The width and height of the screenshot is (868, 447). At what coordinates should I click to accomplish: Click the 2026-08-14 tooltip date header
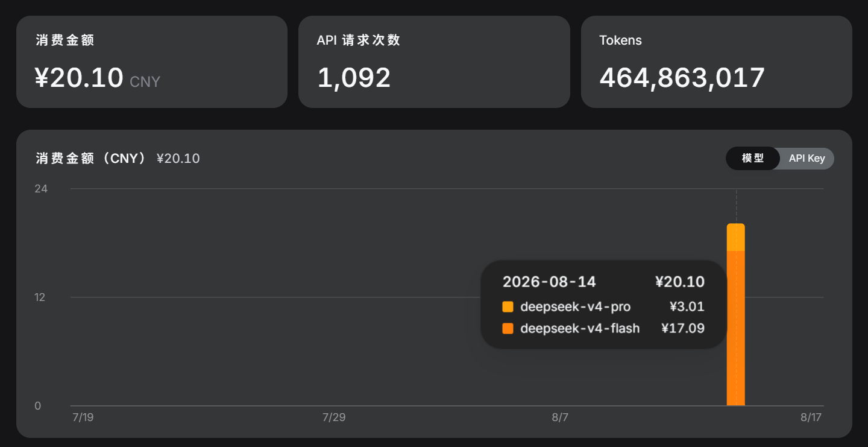tap(549, 282)
